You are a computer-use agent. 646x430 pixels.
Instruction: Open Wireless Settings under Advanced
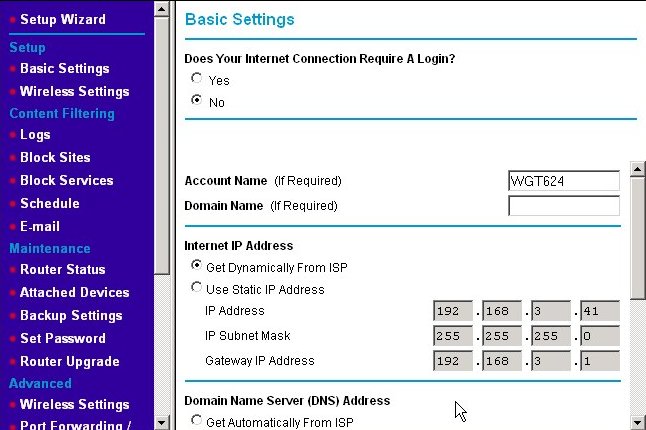coord(75,404)
